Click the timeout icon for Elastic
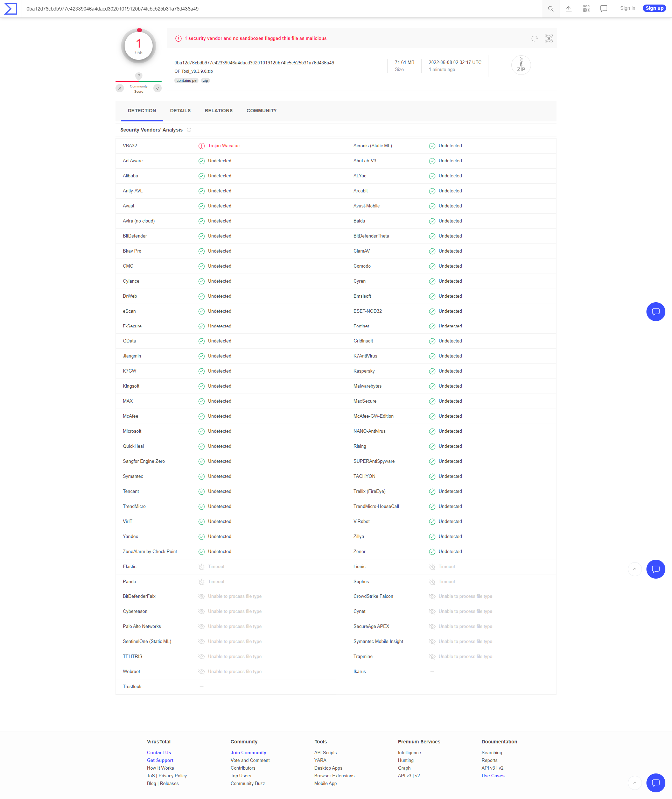 202,567
